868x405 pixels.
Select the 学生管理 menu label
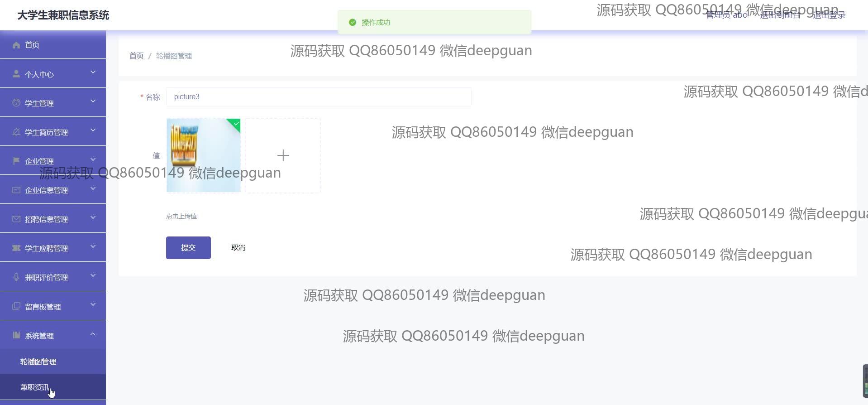[39, 103]
